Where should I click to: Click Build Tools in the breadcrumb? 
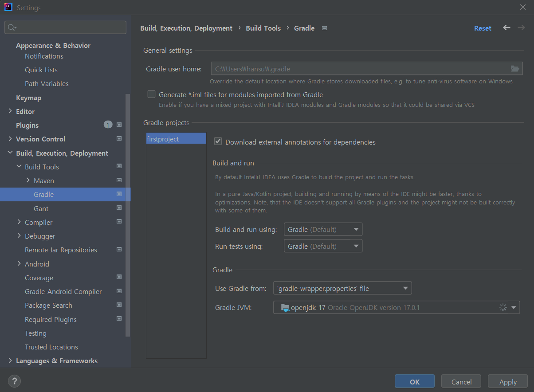[x=263, y=28]
